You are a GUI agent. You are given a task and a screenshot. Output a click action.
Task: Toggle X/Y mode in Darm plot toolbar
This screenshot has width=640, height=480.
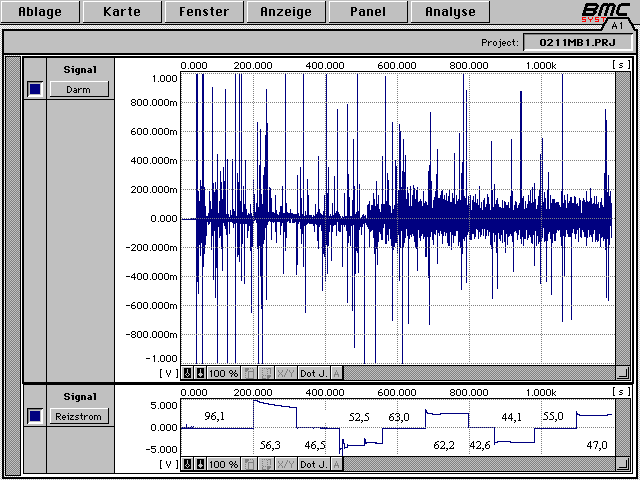(285, 373)
